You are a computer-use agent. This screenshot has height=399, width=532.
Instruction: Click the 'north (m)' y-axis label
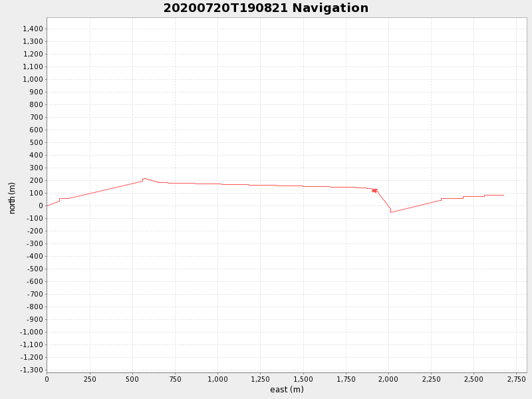click(12, 198)
